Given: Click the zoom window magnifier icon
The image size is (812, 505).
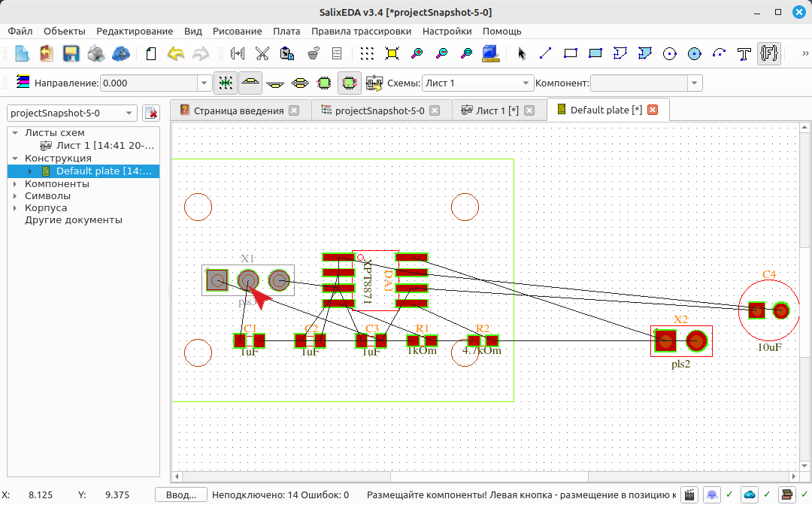Looking at the screenshot, I should click(x=467, y=53).
